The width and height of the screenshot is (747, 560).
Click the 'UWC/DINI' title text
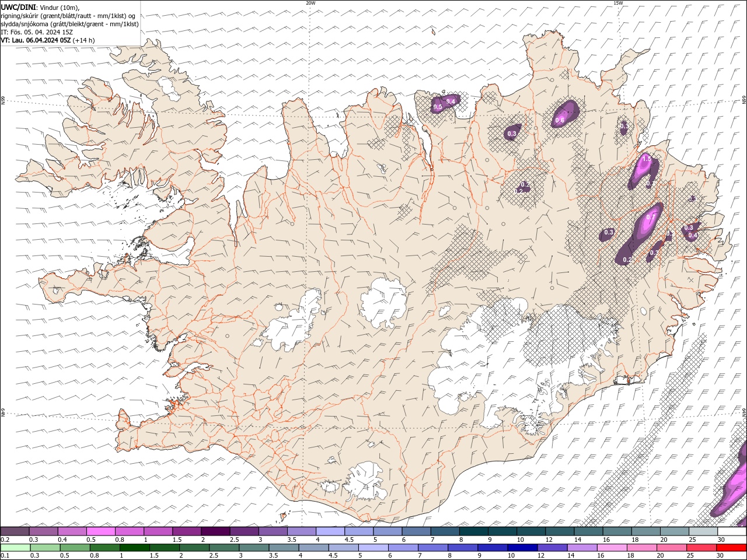[x=18, y=7]
